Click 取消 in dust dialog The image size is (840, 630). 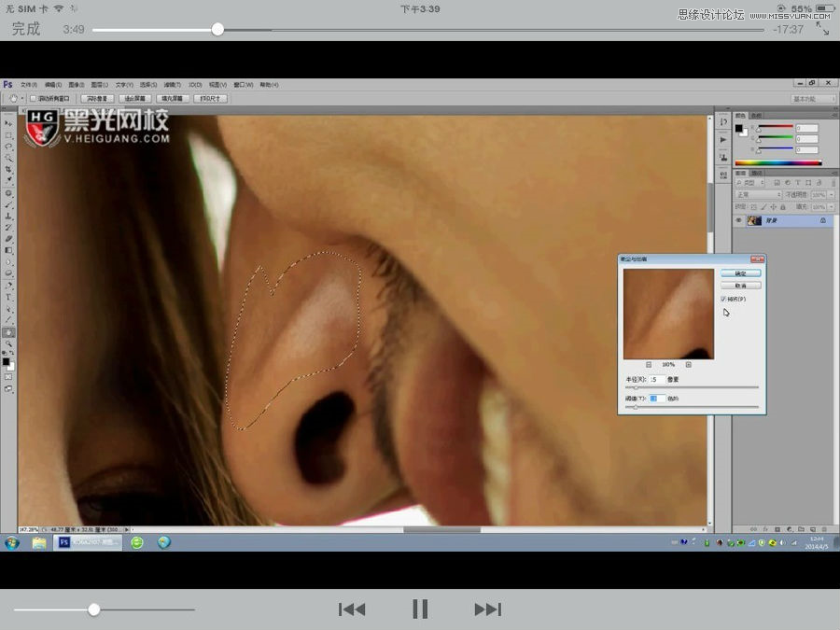click(x=741, y=286)
